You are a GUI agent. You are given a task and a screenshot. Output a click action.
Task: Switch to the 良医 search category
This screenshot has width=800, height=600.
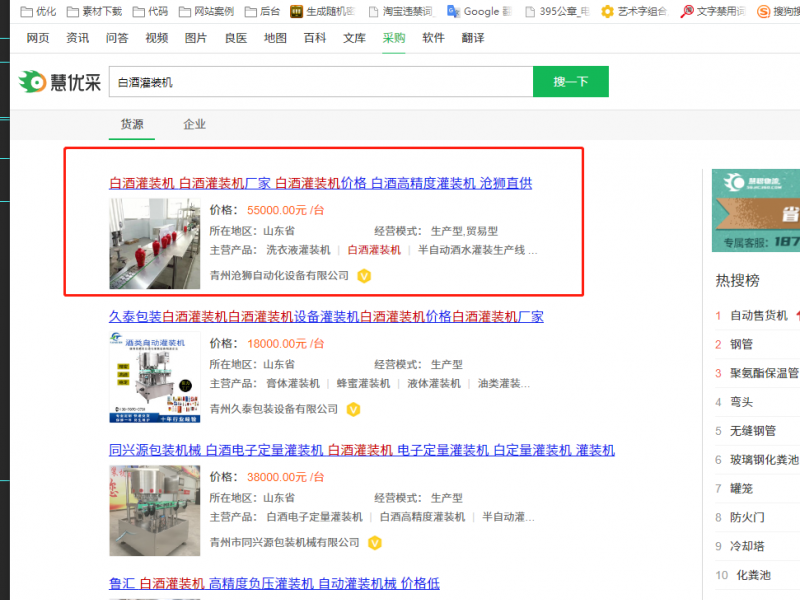tap(236, 38)
